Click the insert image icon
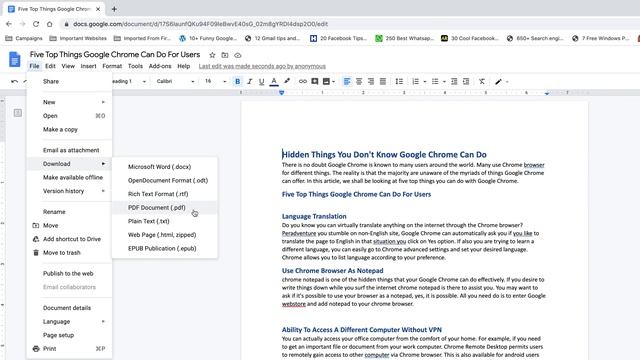This screenshot has height=360, width=640. point(326,82)
